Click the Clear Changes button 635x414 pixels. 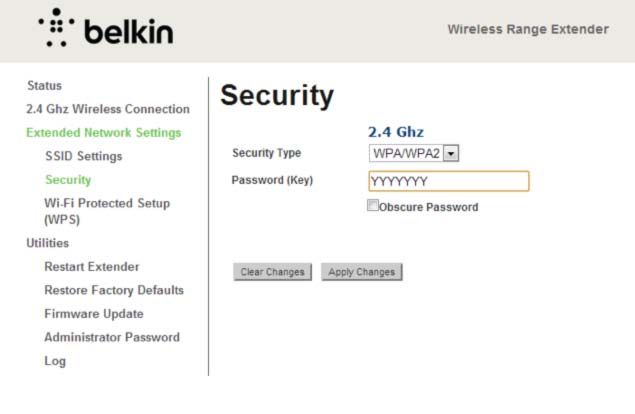(x=273, y=272)
